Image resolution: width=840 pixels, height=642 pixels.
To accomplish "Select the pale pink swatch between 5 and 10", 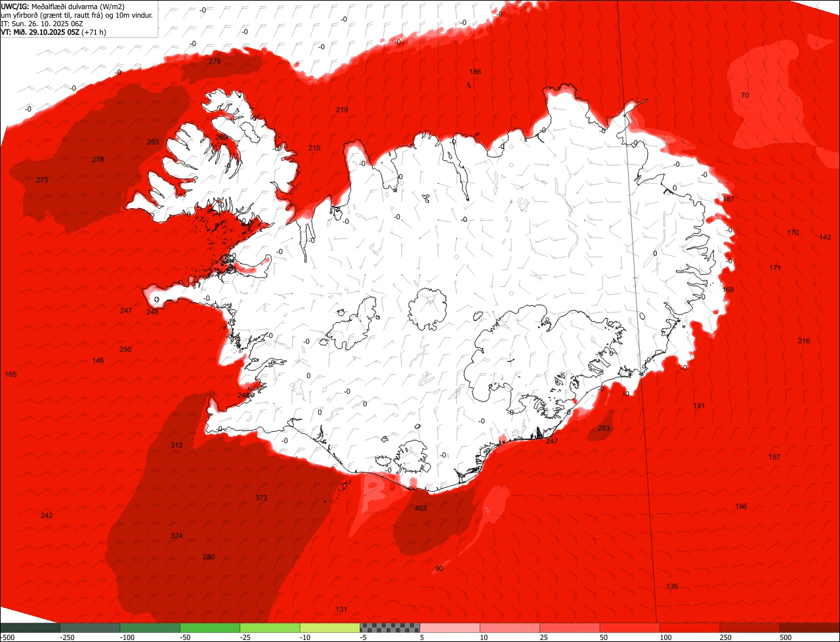I will pyautogui.click(x=450, y=628).
